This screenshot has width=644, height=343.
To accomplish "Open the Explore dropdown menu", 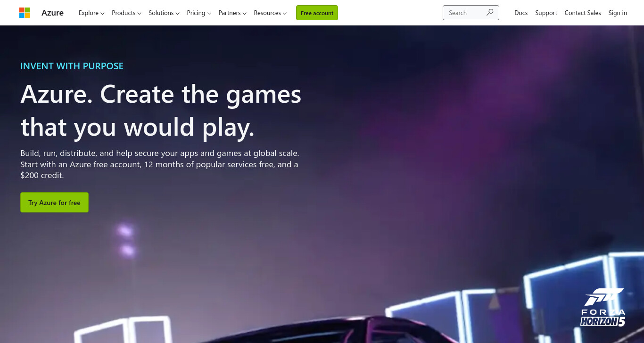I will (91, 13).
